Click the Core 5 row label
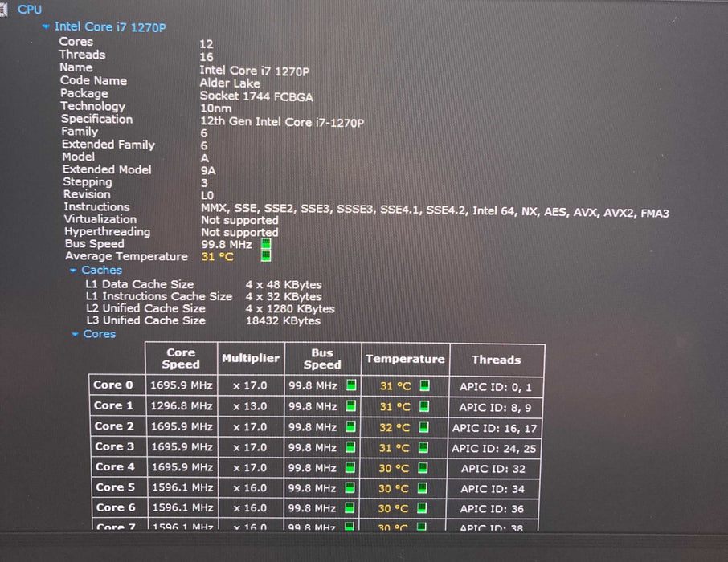Screen dimensions: 728x562 [116, 487]
